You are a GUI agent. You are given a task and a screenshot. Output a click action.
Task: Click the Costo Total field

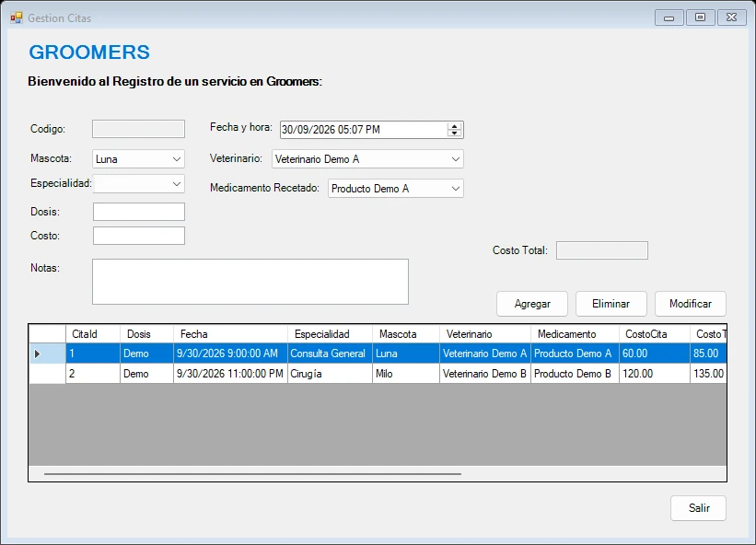(x=601, y=250)
